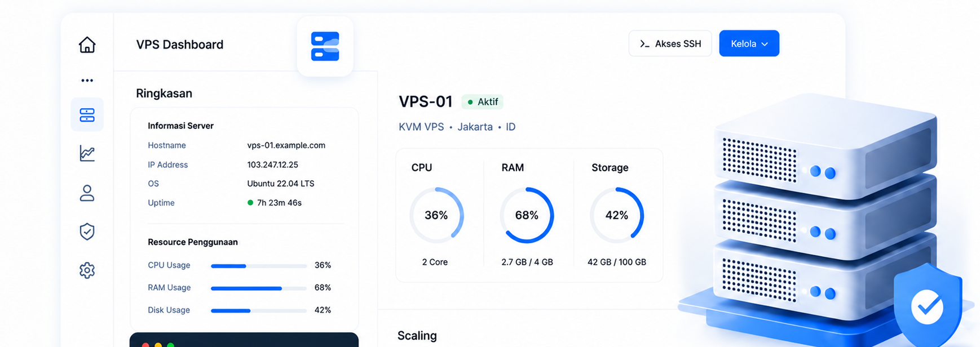Image resolution: width=980 pixels, height=347 pixels.
Task: Click the 42 GB / 100 GB label
Action: [617, 262]
